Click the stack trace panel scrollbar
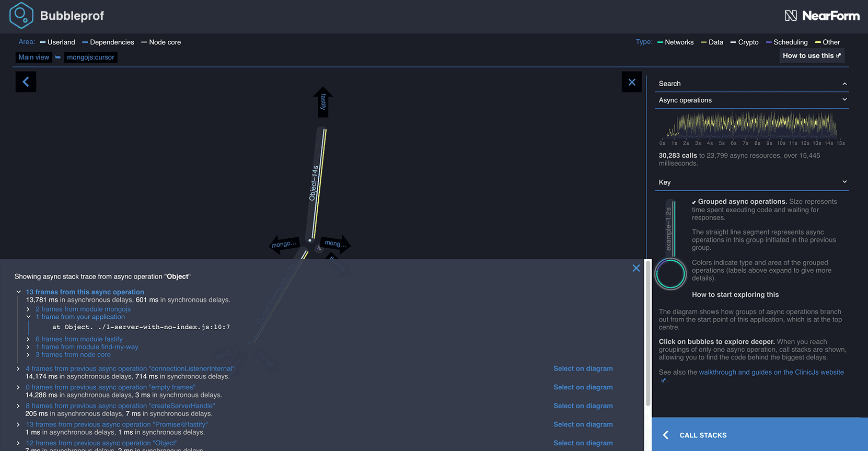The image size is (868, 451). 648,333
